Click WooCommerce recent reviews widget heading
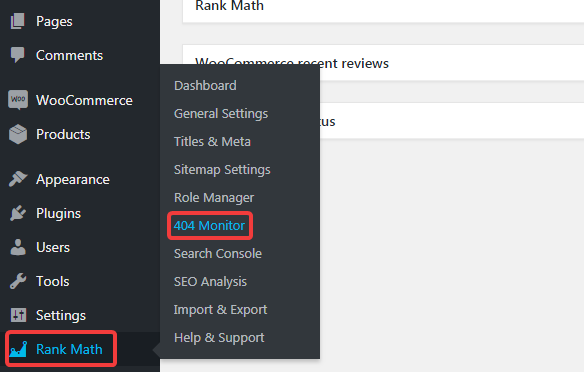 pyautogui.click(x=292, y=63)
